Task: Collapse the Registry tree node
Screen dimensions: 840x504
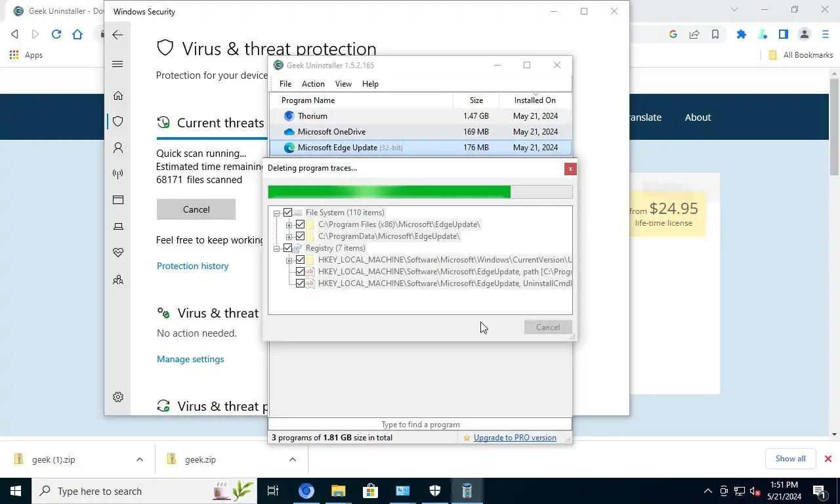Action: point(277,248)
